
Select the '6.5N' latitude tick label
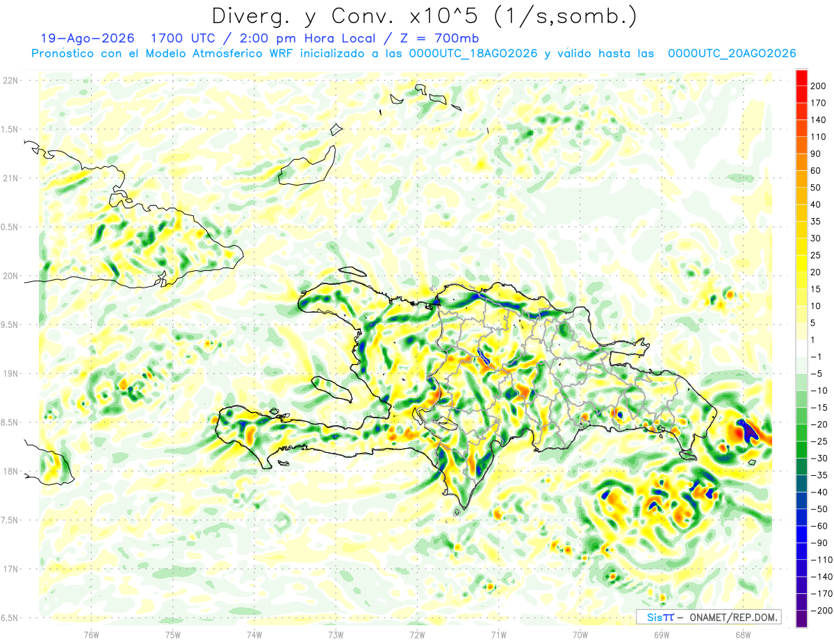pyautogui.click(x=10, y=618)
